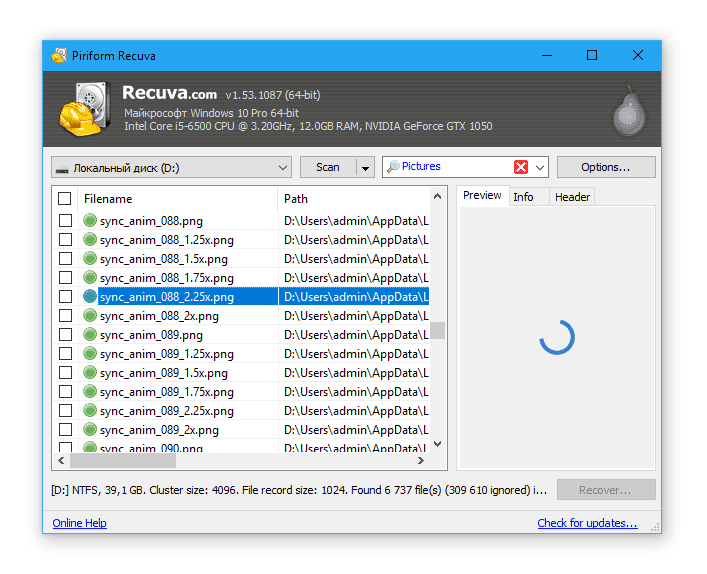The image size is (707, 574).
Task: Toggle the select-all checkbox in Filename header
Action: pyautogui.click(x=64, y=198)
